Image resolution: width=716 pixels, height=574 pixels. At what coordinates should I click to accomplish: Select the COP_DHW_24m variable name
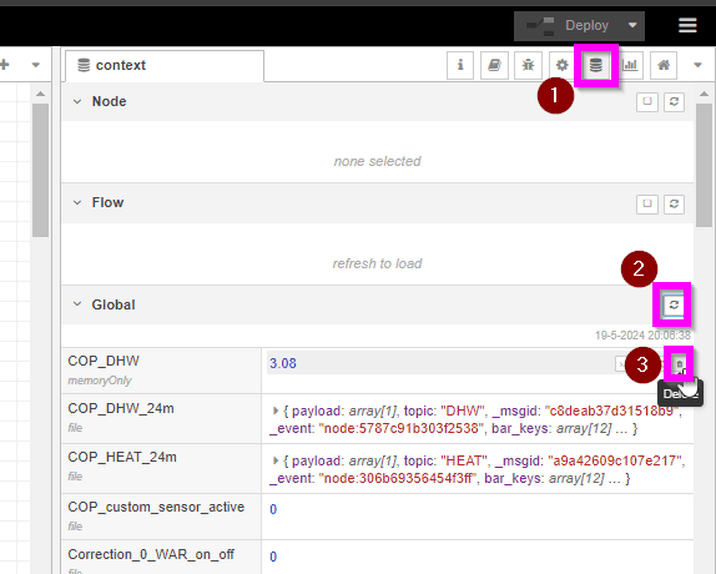[121, 408]
